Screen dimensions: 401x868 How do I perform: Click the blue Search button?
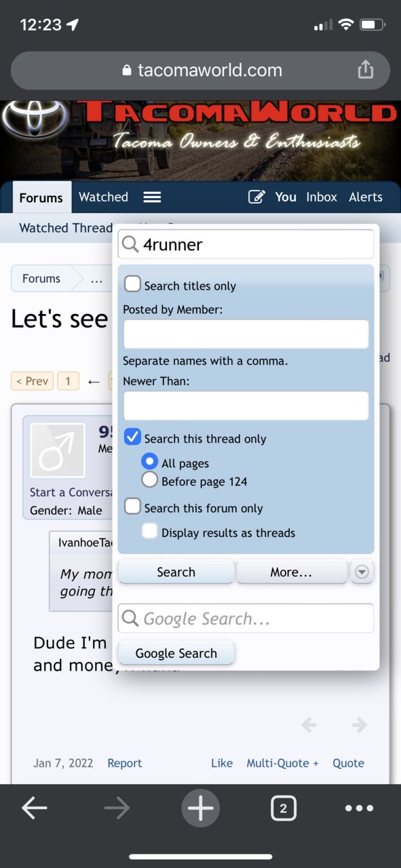click(x=176, y=572)
